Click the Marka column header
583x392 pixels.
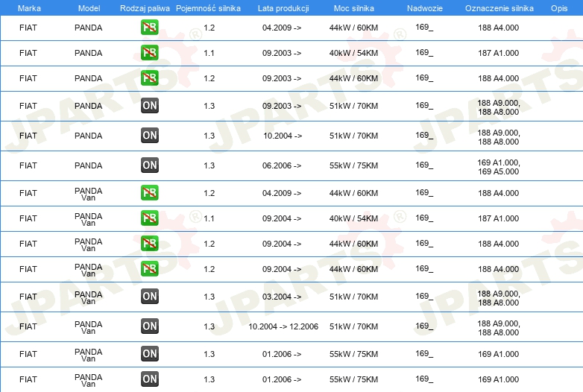[29, 8]
